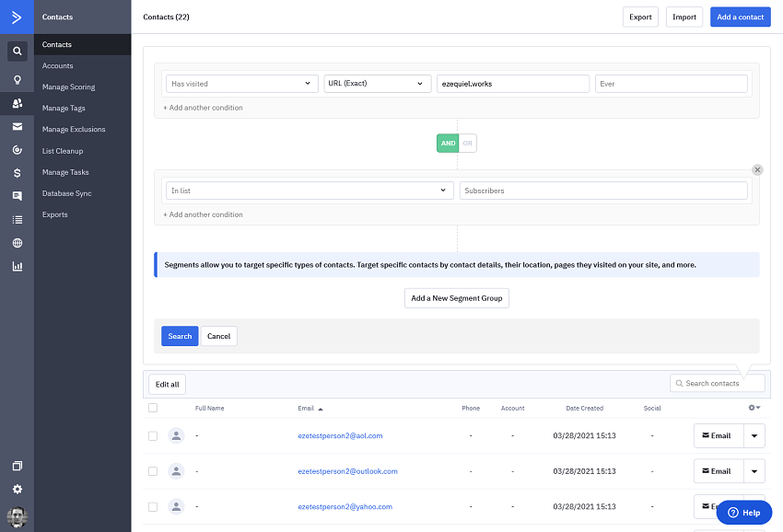Screen dimensions: 783x532
Task: Open the Lists icon in sidebar
Action: coord(17,220)
